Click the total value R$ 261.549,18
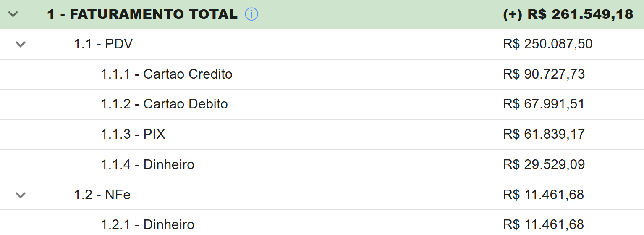The width and height of the screenshot is (644, 235). (x=568, y=14)
